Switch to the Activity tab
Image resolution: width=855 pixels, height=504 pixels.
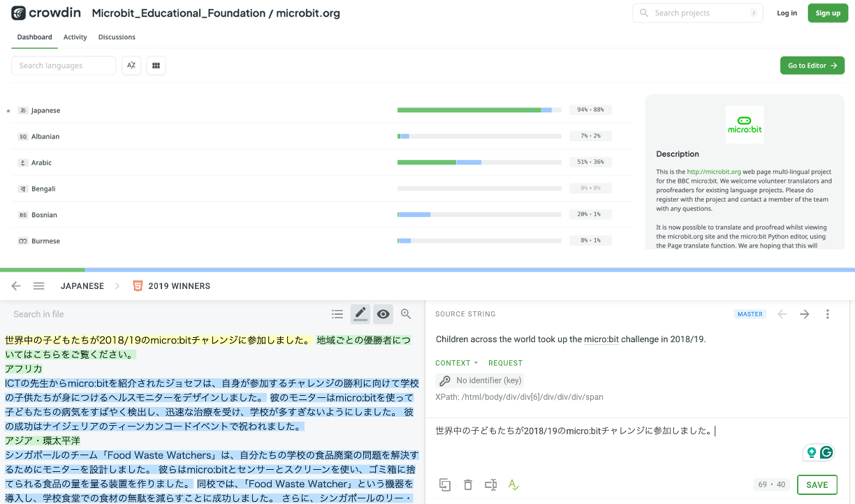[x=75, y=37]
